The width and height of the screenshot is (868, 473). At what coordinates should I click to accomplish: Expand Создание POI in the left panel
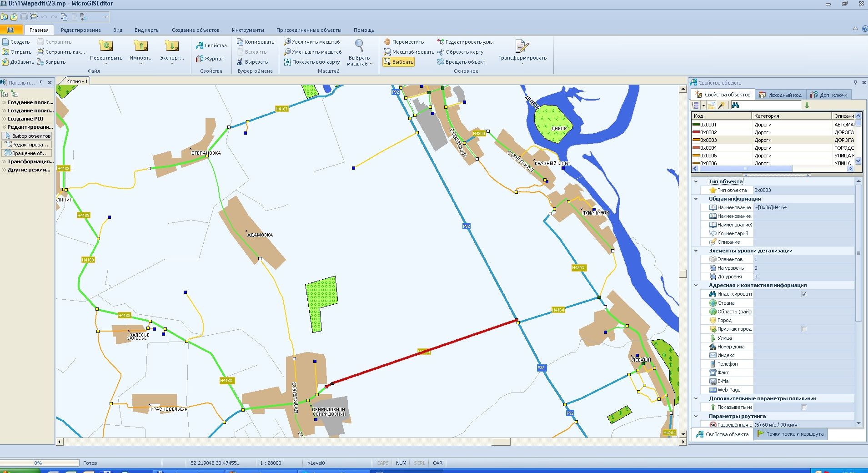coord(25,119)
